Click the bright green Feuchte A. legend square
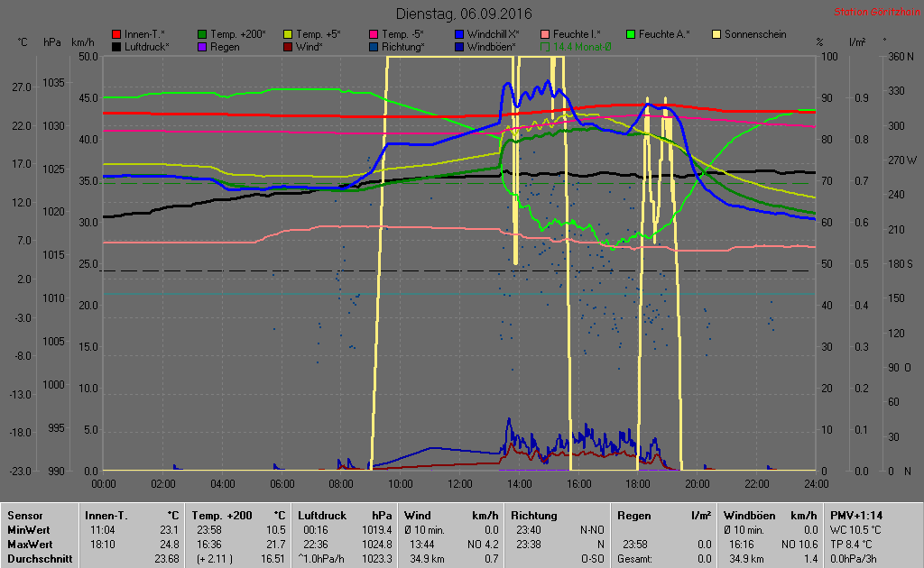Screen dimensions: 924x568 [631, 34]
